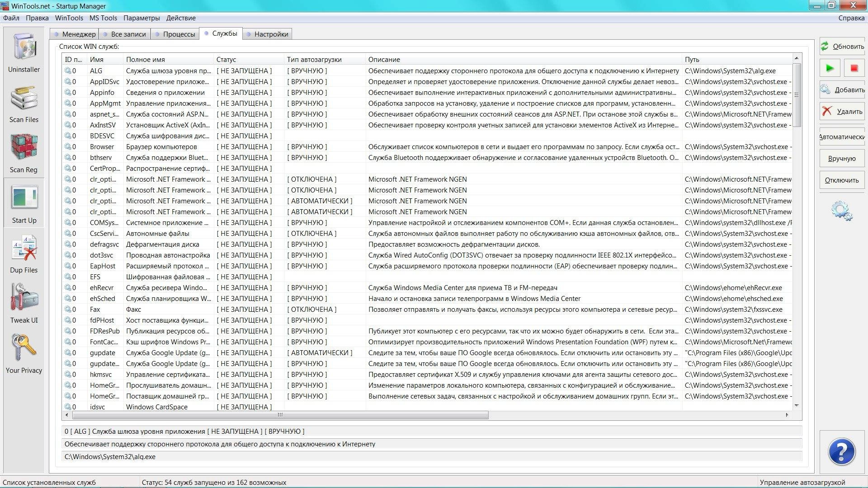Click the service icon of the ALG row
868x488 pixels.
pyautogui.click(x=68, y=70)
